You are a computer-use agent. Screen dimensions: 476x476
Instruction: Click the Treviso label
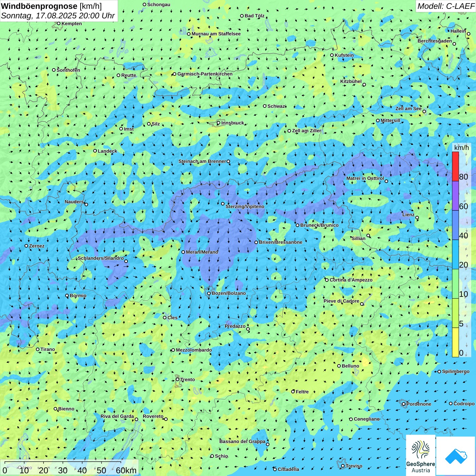point(354,466)
